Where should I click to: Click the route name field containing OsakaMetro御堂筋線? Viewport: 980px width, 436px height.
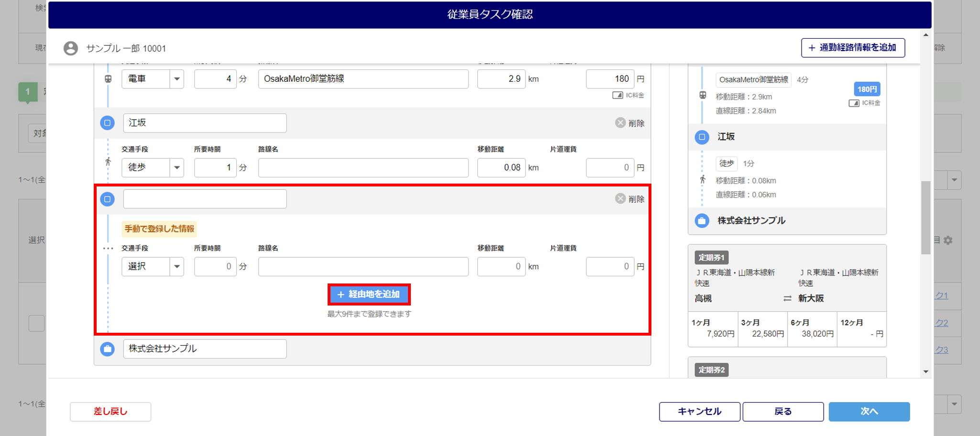363,79
